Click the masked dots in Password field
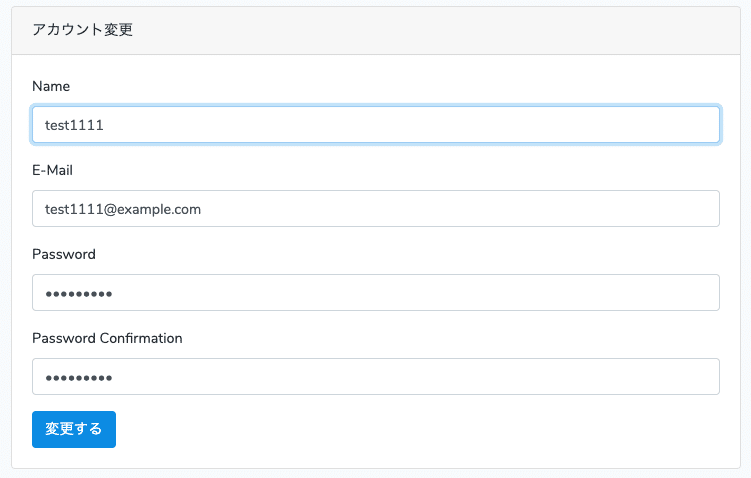The image size is (751, 478). point(78,294)
